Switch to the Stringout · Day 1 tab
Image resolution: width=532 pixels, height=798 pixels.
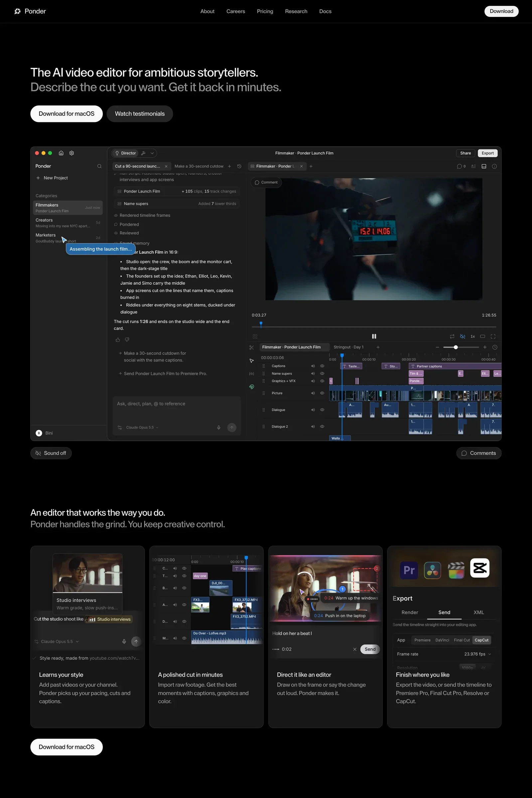(348, 347)
